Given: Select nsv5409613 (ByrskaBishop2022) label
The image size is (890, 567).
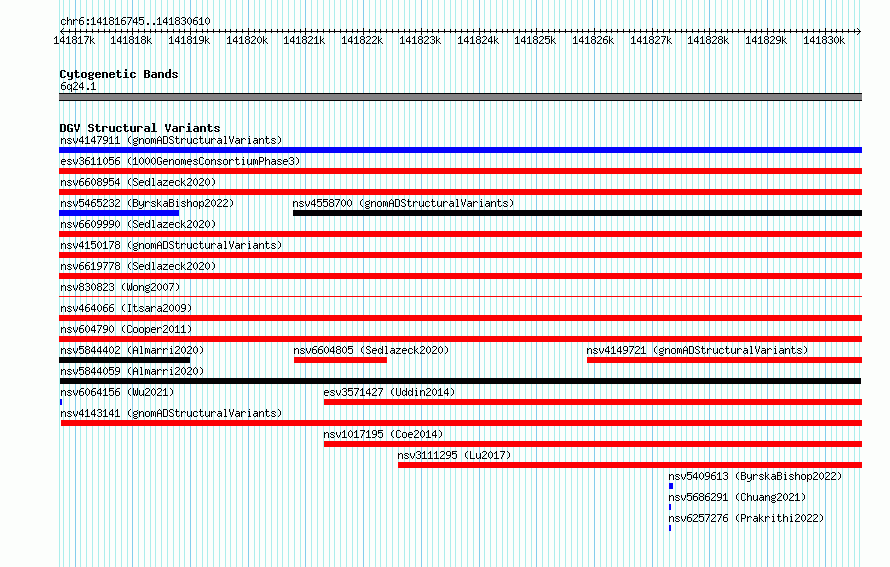Looking at the screenshot, I should coord(755,476).
